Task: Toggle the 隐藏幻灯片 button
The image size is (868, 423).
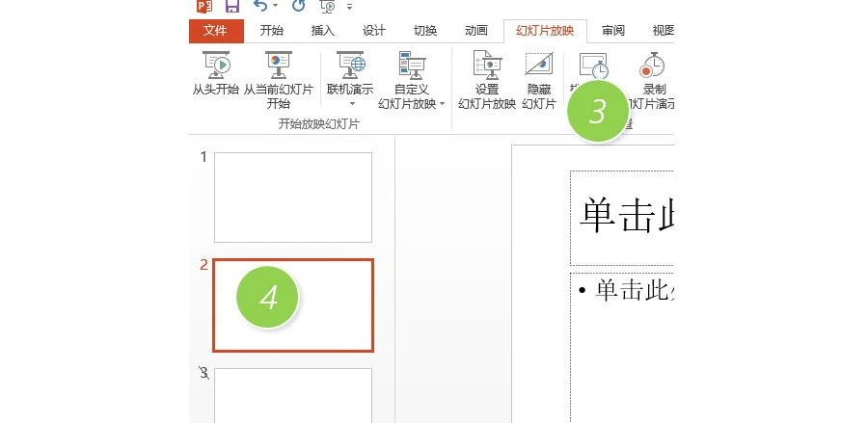Action: (538, 80)
